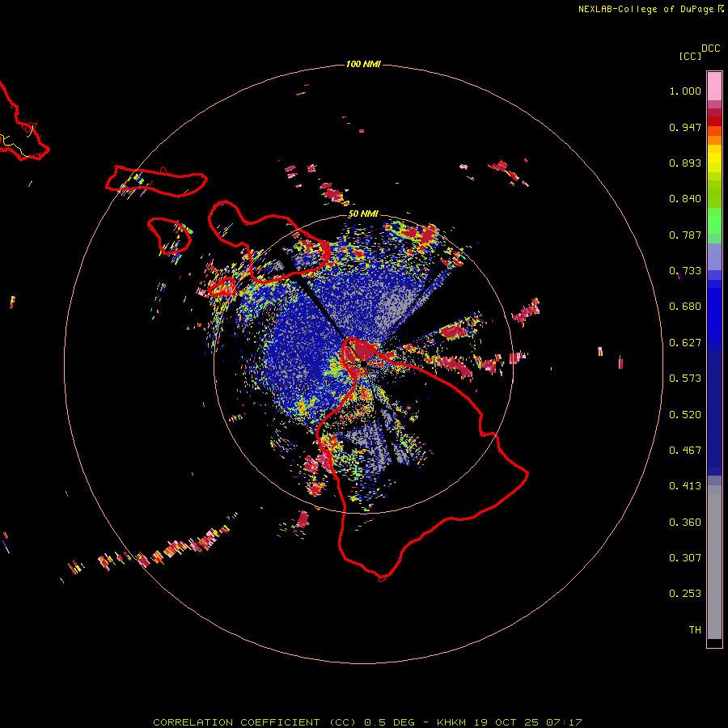The image size is (728, 728).
Task: Click the TH label on the color scale
Action: 695,630
